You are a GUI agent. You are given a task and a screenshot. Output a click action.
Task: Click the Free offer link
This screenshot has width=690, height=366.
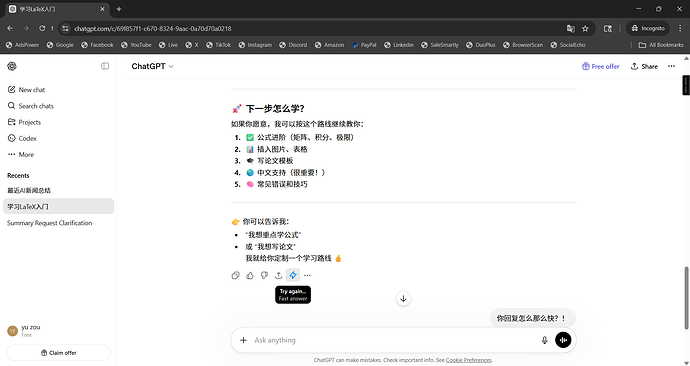[601, 66]
